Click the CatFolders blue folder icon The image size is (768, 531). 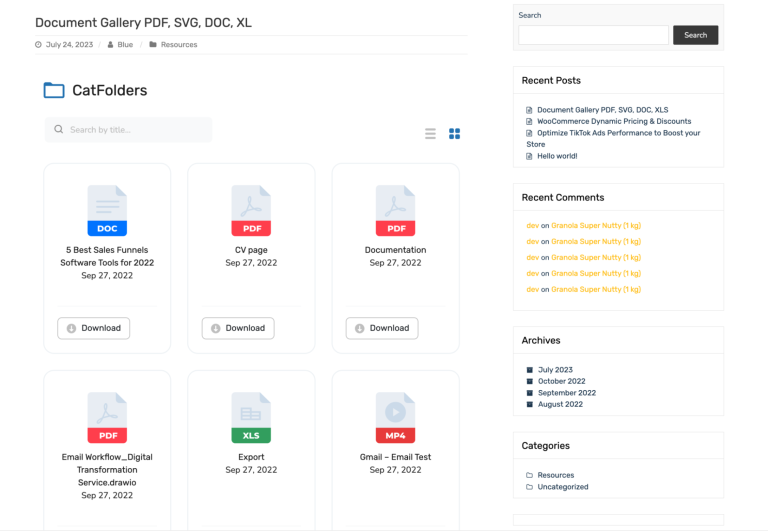tap(54, 91)
